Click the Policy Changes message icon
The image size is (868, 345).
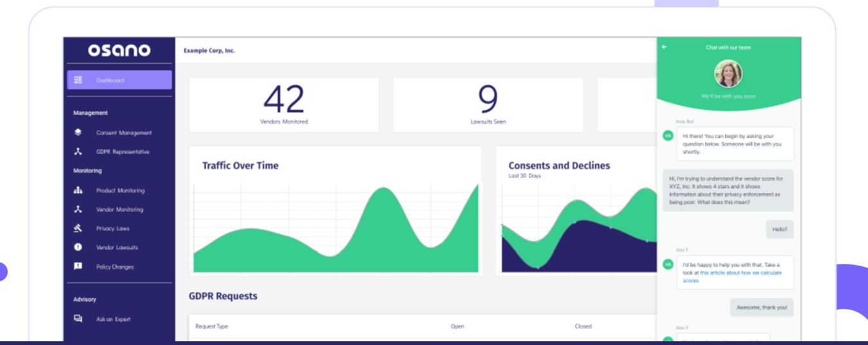tap(78, 266)
